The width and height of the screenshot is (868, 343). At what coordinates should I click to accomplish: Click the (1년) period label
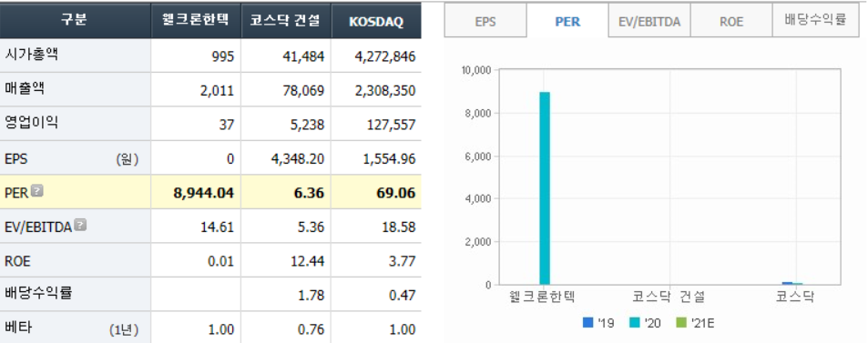point(124,330)
